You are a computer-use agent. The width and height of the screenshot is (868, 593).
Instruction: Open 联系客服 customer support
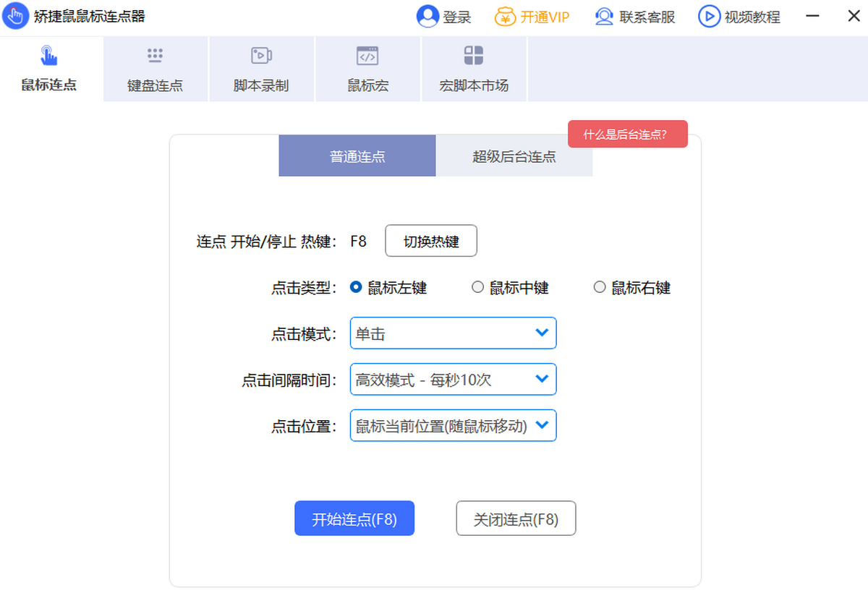point(647,17)
